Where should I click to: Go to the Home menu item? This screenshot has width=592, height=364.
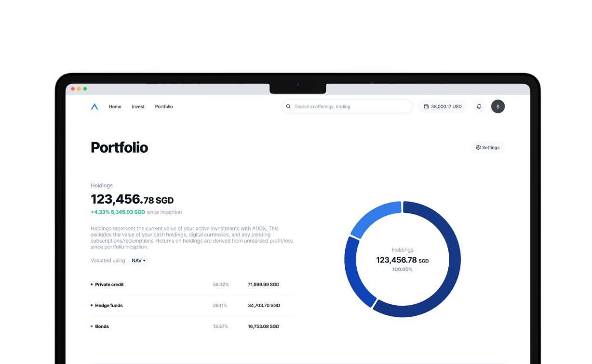click(115, 106)
